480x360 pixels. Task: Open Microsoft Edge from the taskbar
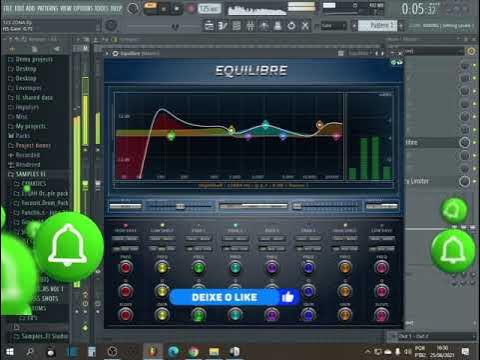tap(173, 352)
